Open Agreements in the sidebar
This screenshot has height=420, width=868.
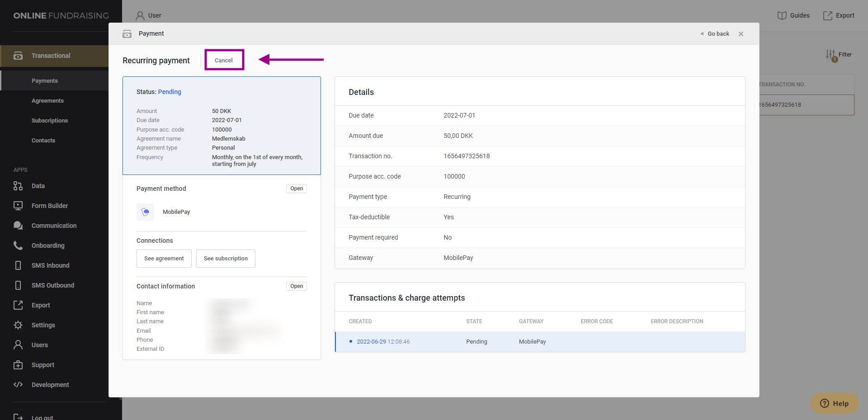point(47,101)
